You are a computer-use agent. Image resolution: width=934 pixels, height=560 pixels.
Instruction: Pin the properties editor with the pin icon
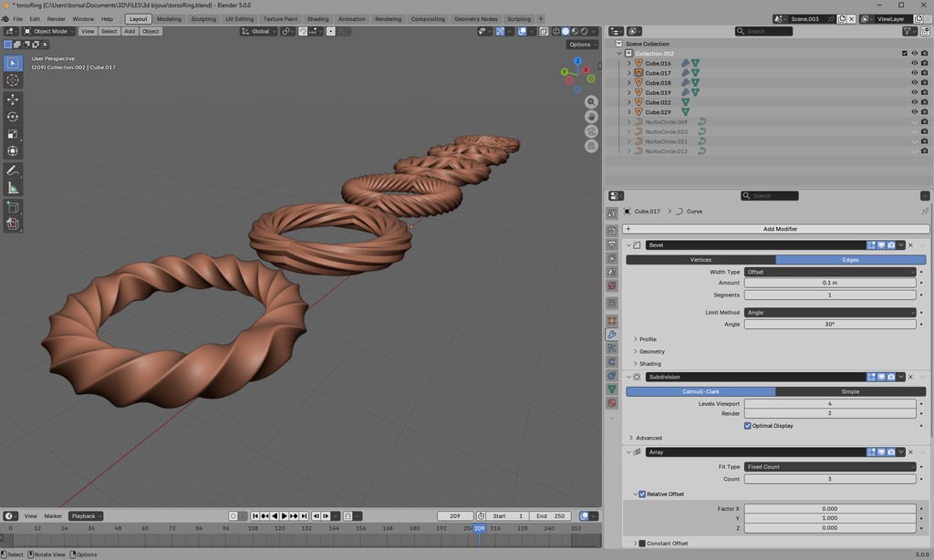click(x=924, y=212)
